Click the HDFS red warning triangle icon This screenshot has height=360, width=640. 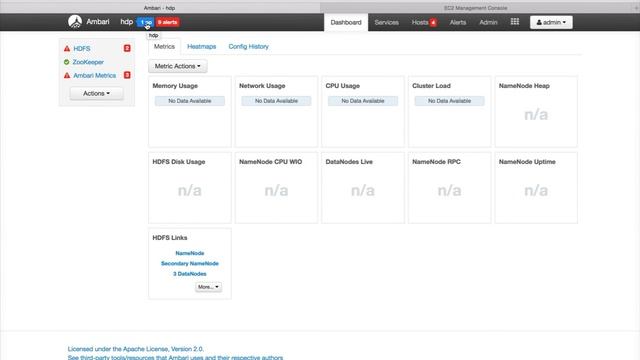[67, 49]
